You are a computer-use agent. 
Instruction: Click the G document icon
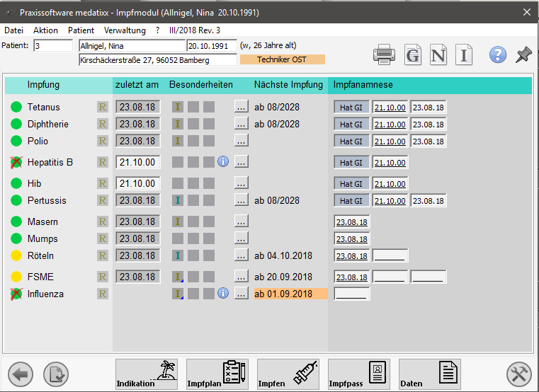click(x=412, y=54)
